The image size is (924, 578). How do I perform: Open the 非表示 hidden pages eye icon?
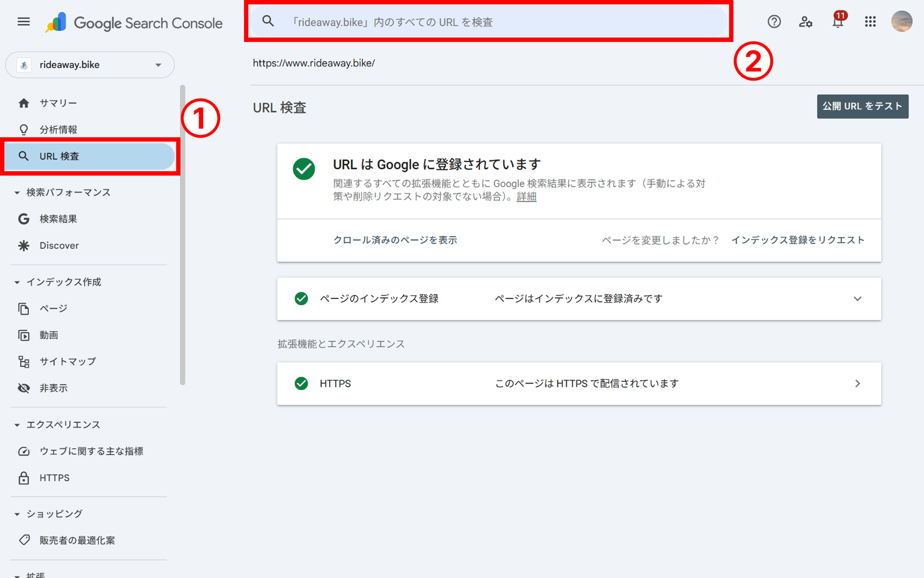23,387
